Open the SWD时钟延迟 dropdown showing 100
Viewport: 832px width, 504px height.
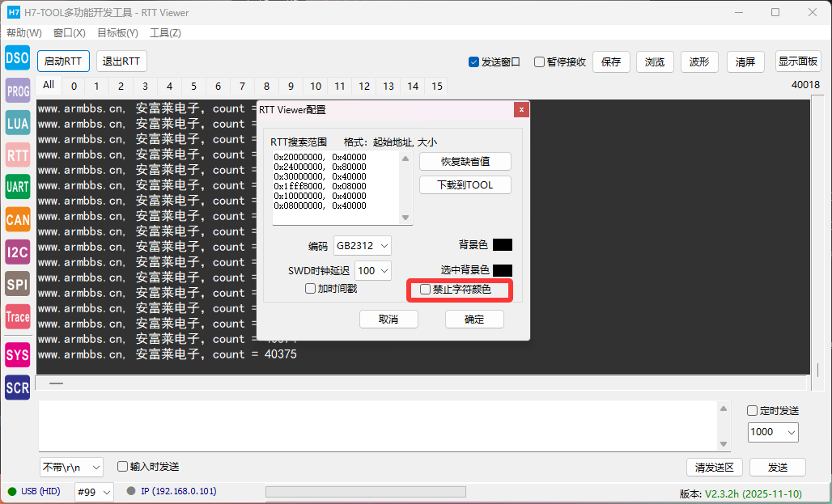[373, 271]
